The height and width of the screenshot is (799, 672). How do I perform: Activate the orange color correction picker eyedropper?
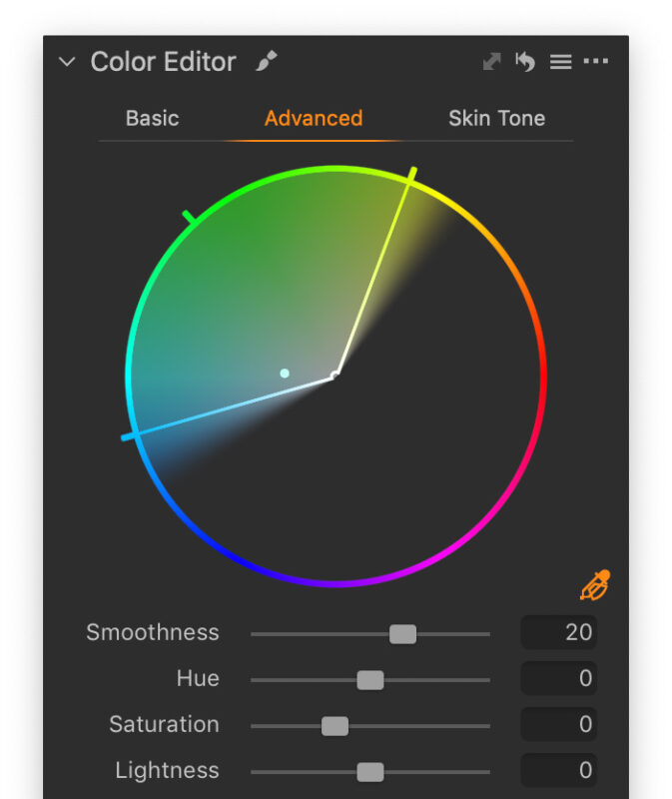(595, 585)
